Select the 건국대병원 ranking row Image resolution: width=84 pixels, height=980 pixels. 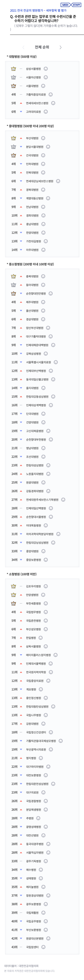42,155
